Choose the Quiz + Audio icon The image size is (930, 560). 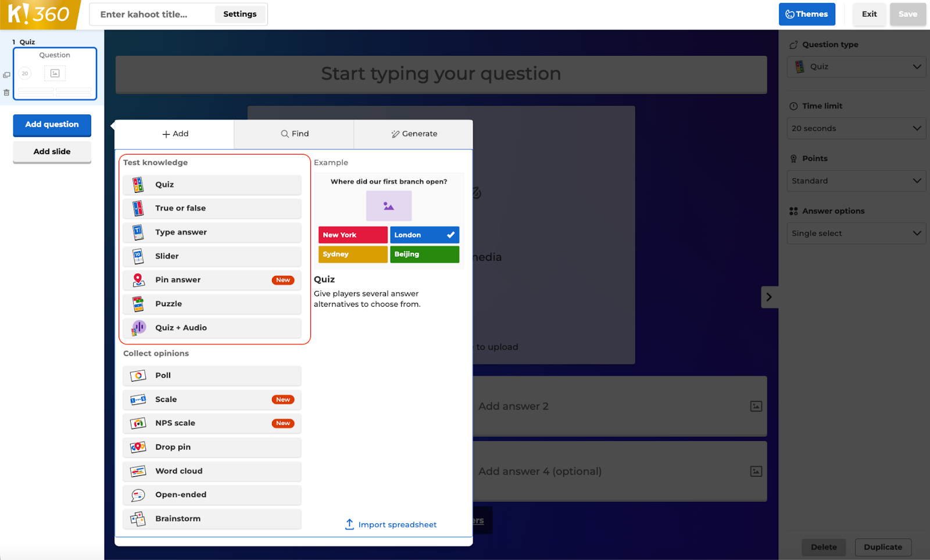(x=138, y=328)
